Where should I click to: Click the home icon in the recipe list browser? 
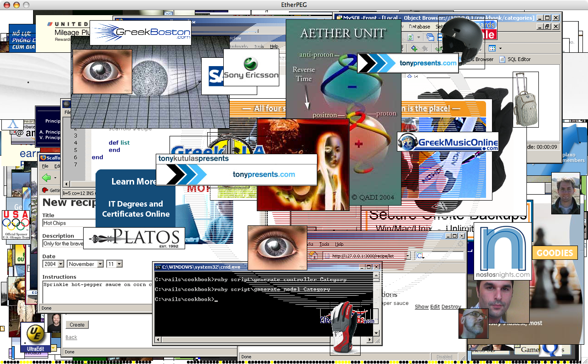(x=313, y=256)
